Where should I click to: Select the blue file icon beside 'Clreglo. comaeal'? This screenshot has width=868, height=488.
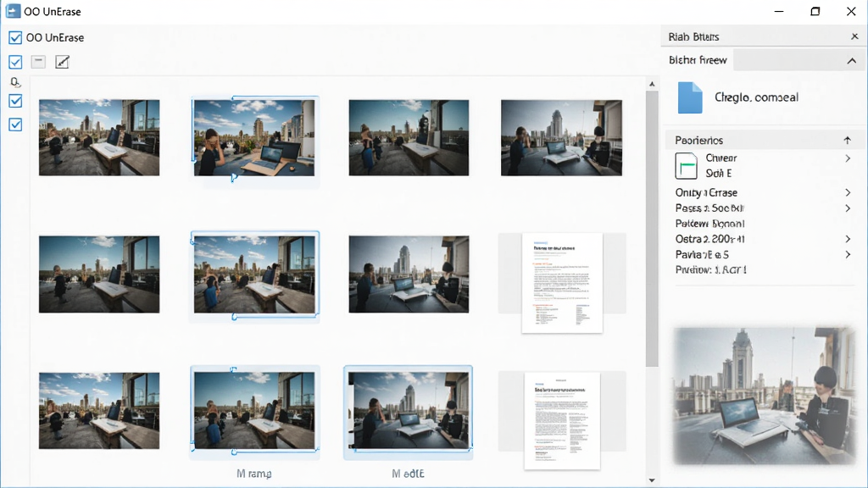(x=690, y=98)
